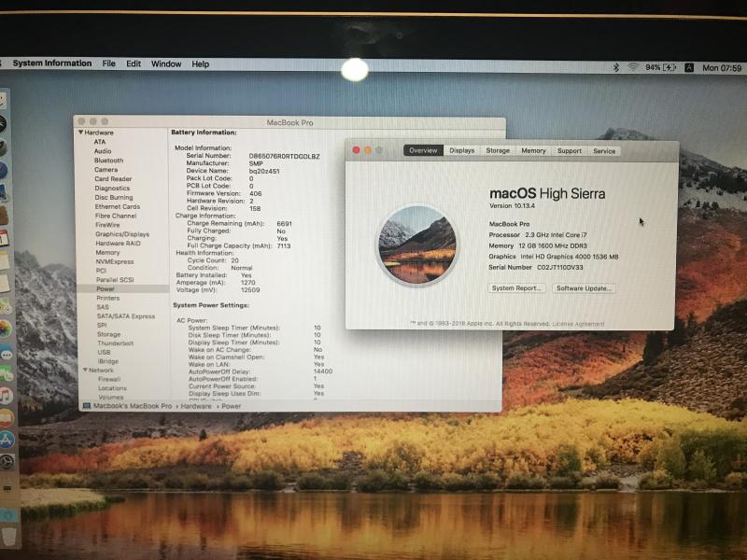Open Finder from the Dock

[x=3, y=101]
